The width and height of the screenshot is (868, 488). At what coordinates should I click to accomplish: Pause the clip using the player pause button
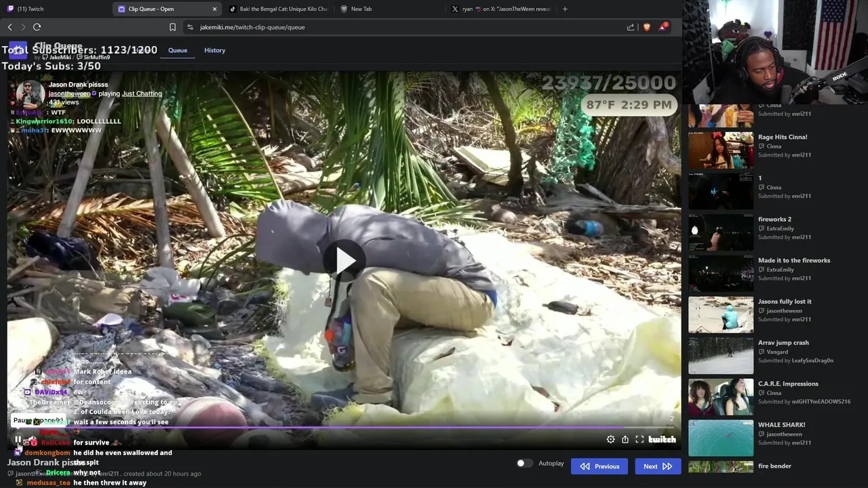[18, 439]
